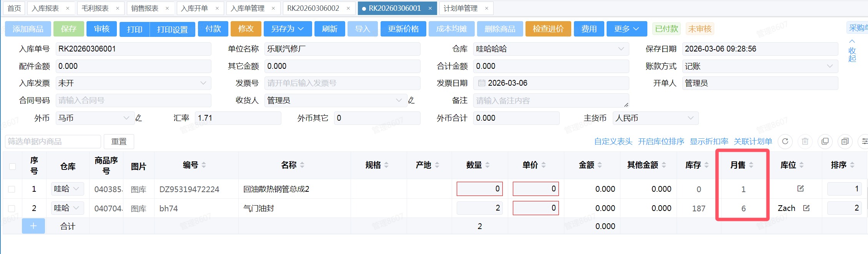Expand the 另存为 dropdown button
This screenshot has width=868, height=254.
pos(288,29)
